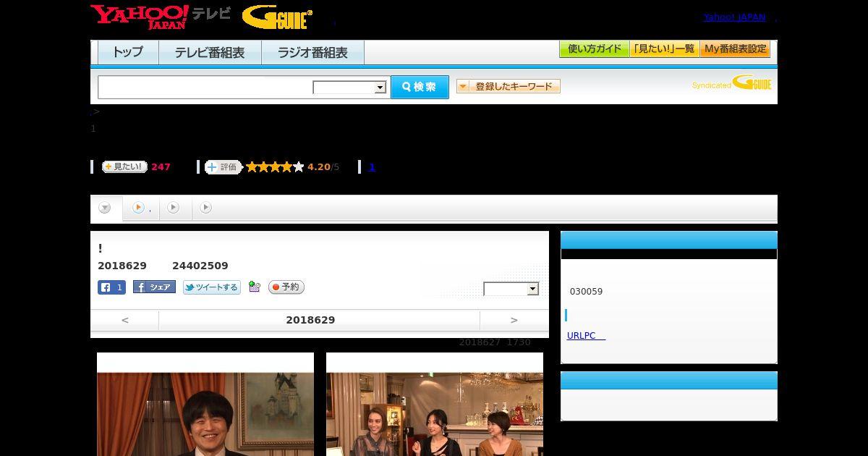Click the 予約 record button

286,287
